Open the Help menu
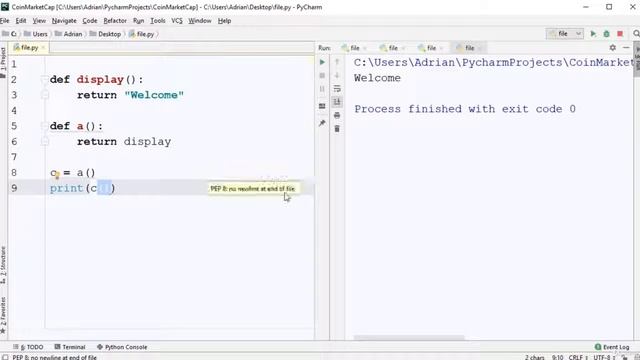The image size is (640, 360). [x=224, y=21]
